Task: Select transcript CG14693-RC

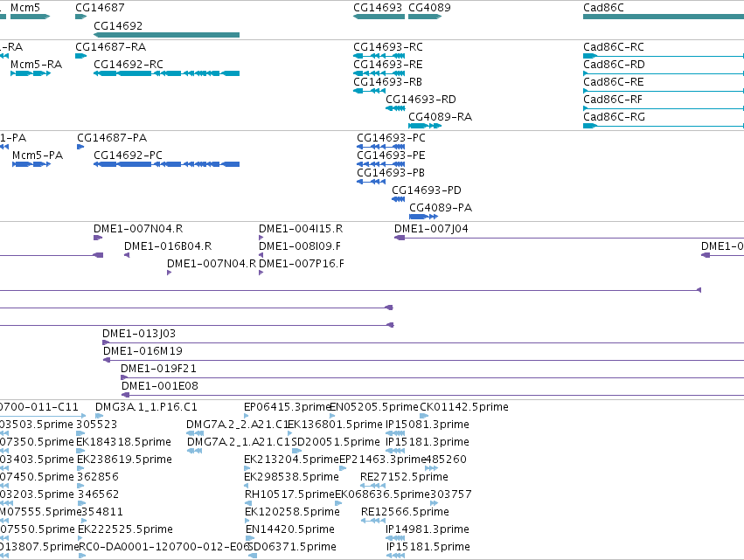Action: click(379, 56)
